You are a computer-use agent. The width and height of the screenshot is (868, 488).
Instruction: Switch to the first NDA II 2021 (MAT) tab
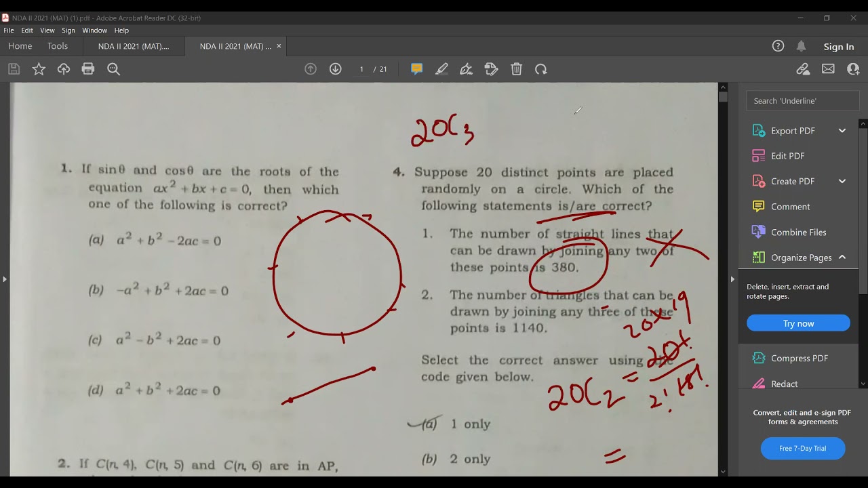(x=134, y=46)
